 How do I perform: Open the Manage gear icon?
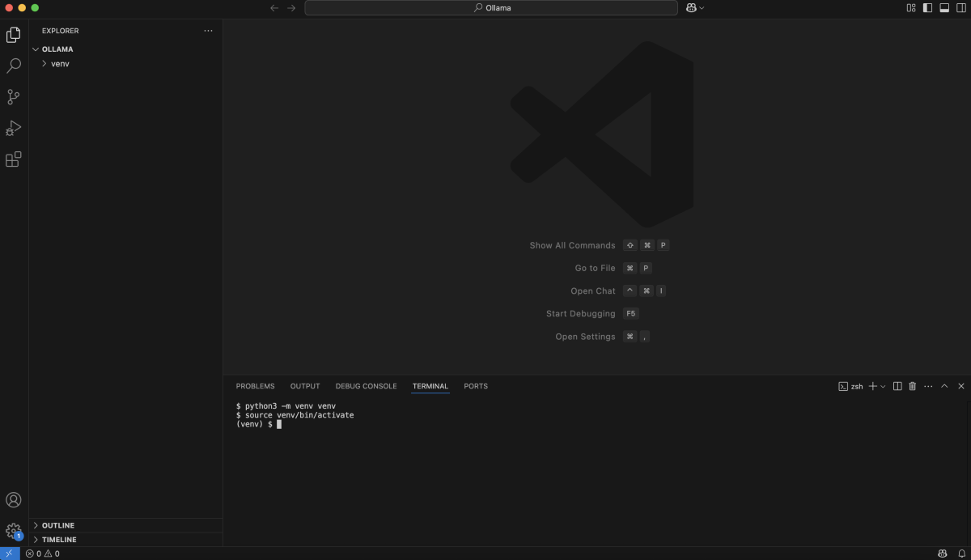(14, 531)
